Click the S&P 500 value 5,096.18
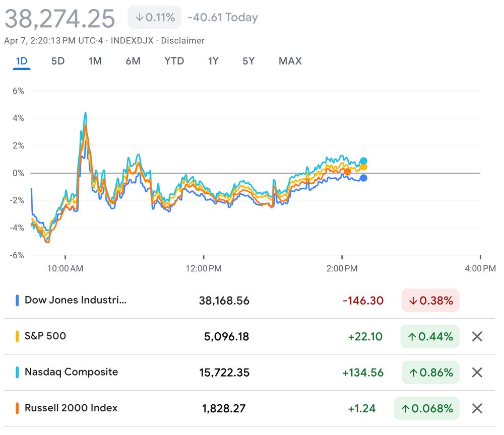The height and width of the screenshot is (435, 504). [x=227, y=336]
